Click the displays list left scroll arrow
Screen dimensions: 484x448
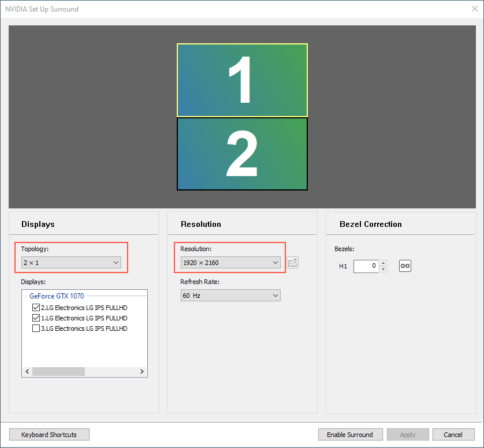(27, 371)
